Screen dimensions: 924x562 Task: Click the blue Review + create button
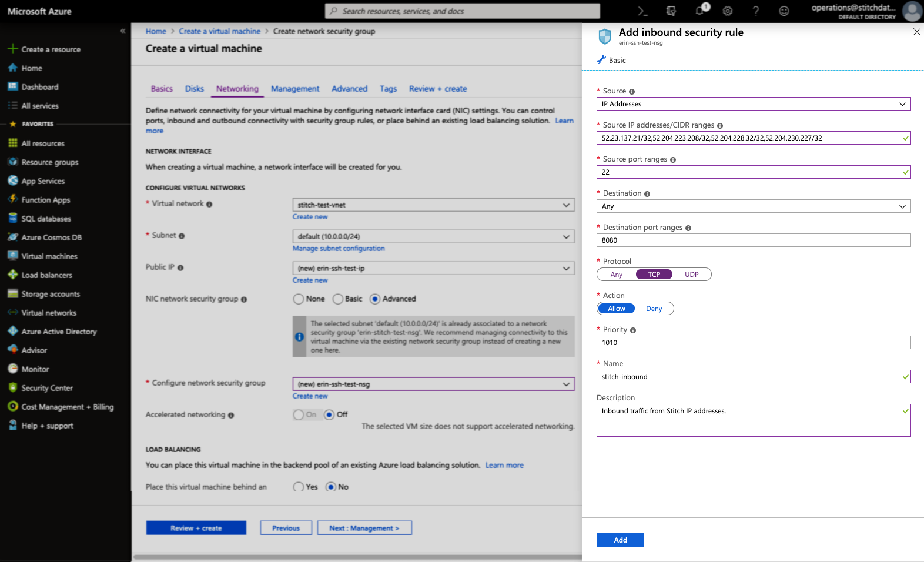coord(196,528)
